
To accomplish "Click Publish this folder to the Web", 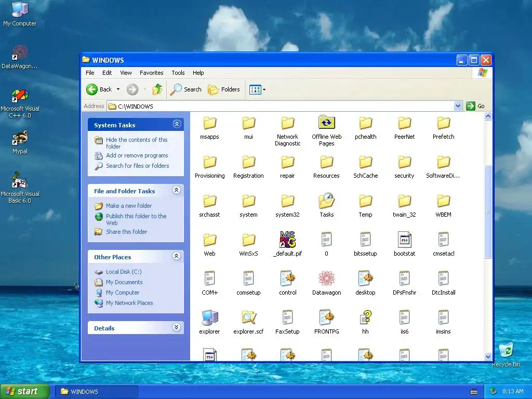I will (136, 219).
